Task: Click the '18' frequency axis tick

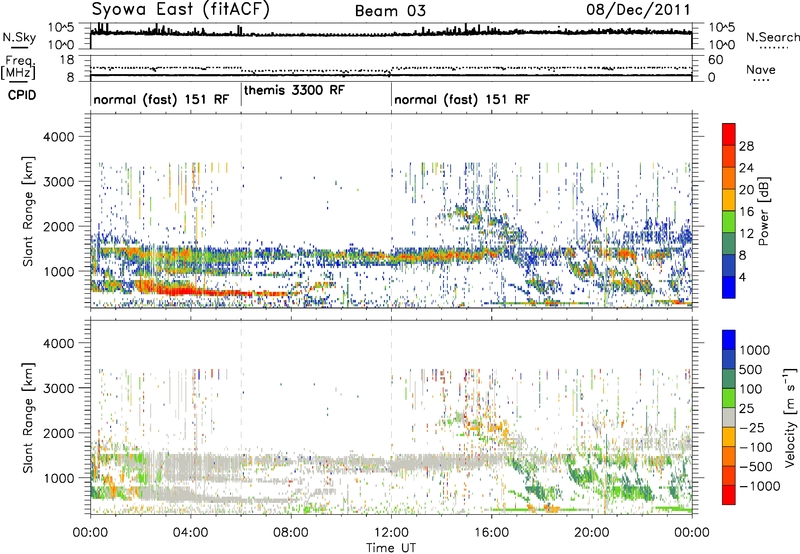Action: 67,60
